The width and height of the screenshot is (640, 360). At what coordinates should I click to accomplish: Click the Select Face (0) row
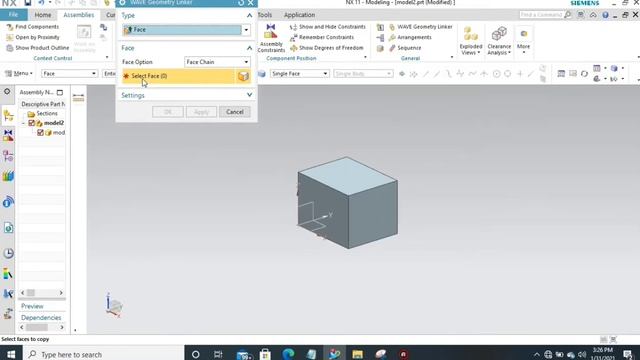(x=179, y=76)
